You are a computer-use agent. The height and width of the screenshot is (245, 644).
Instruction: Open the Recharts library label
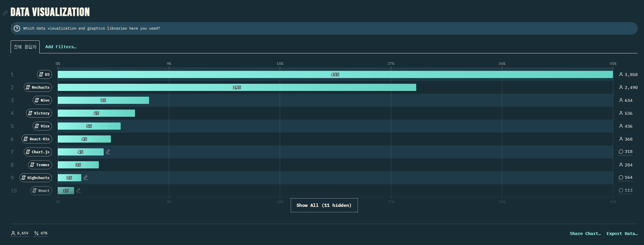pyautogui.click(x=38, y=87)
